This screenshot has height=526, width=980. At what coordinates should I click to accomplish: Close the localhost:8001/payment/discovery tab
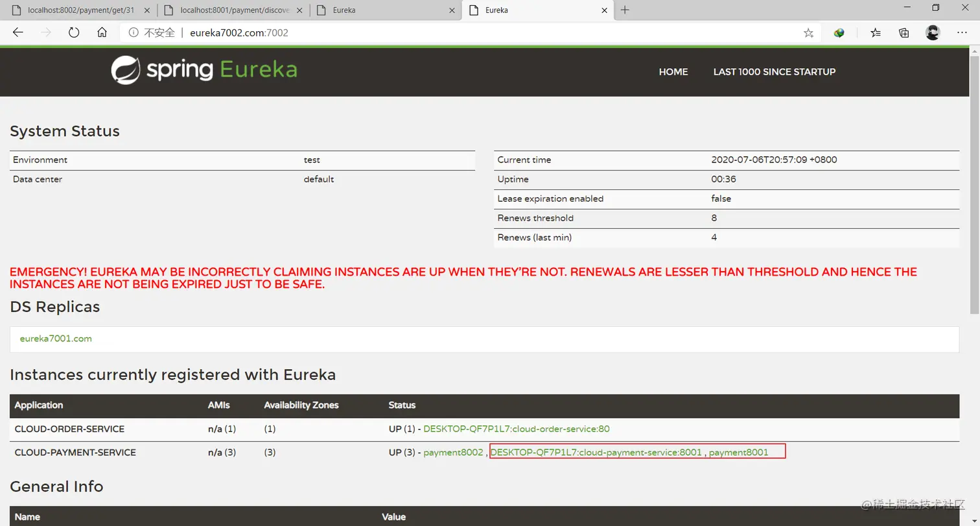(299, 10)
